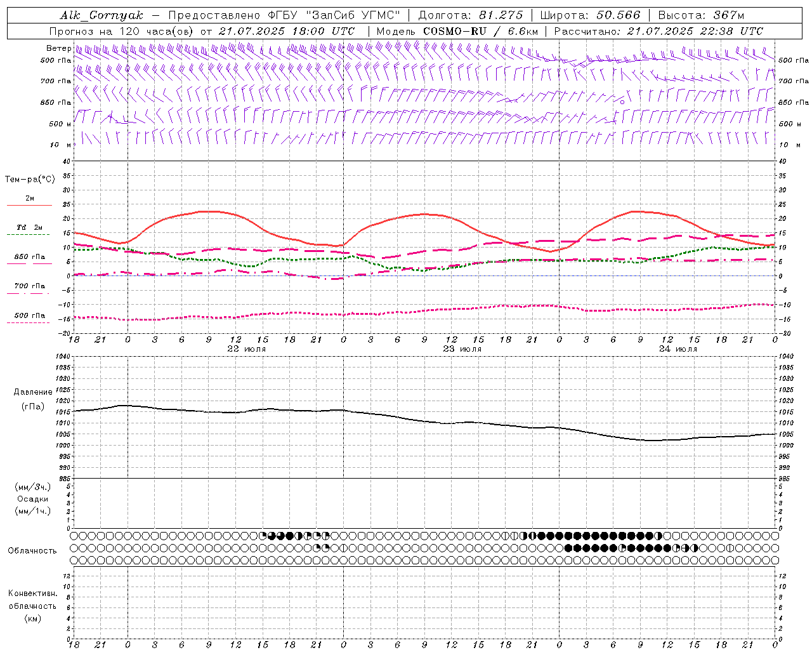Click the 23 июля date label
Image resolution: width=812 pixels, height=650 pixels.
(462, 349)
